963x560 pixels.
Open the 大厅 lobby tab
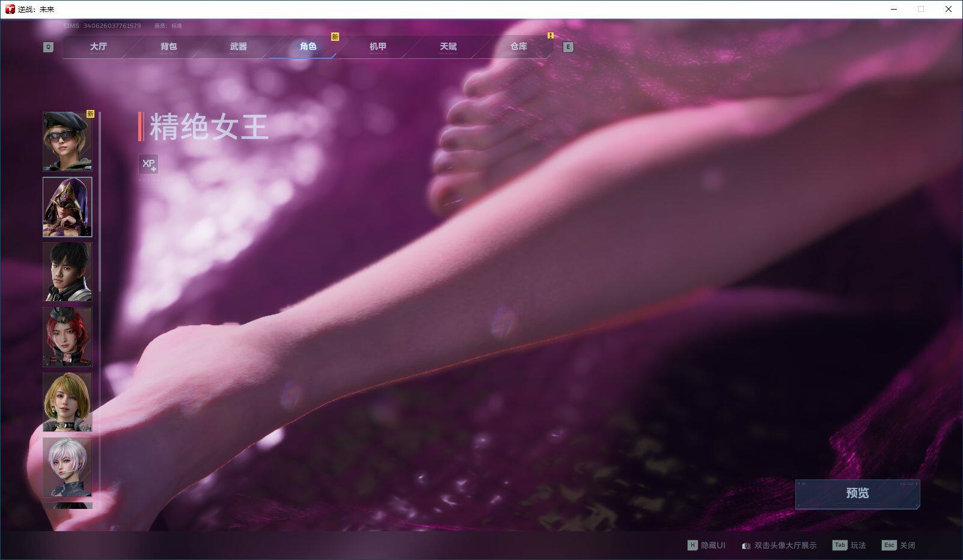pyautogui.click(x=99, y=47)
